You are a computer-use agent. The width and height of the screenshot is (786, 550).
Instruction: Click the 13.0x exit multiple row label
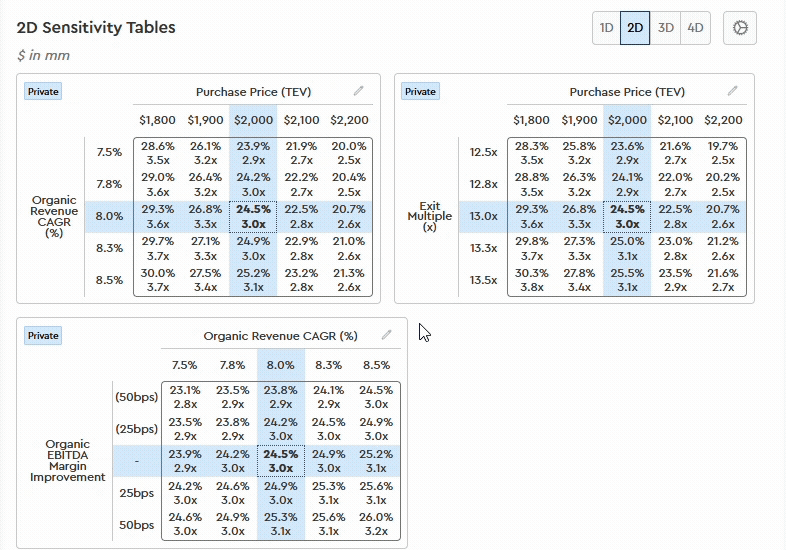pyautogui.click(x=483, y=216)
